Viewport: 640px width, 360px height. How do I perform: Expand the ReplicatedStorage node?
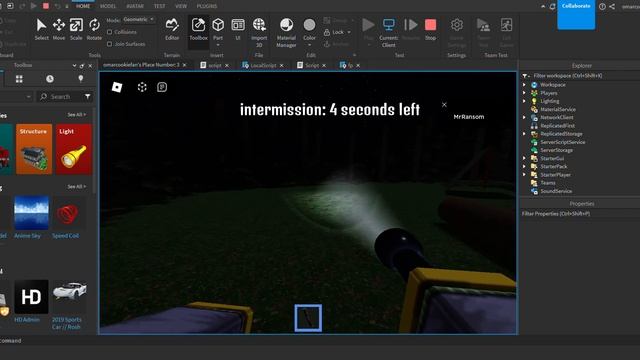coord(524,133)
